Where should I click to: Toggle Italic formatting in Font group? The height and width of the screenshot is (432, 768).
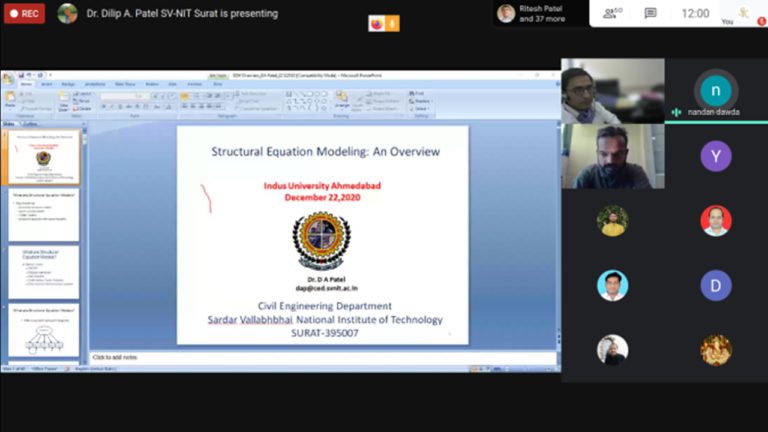pos(112,107)
